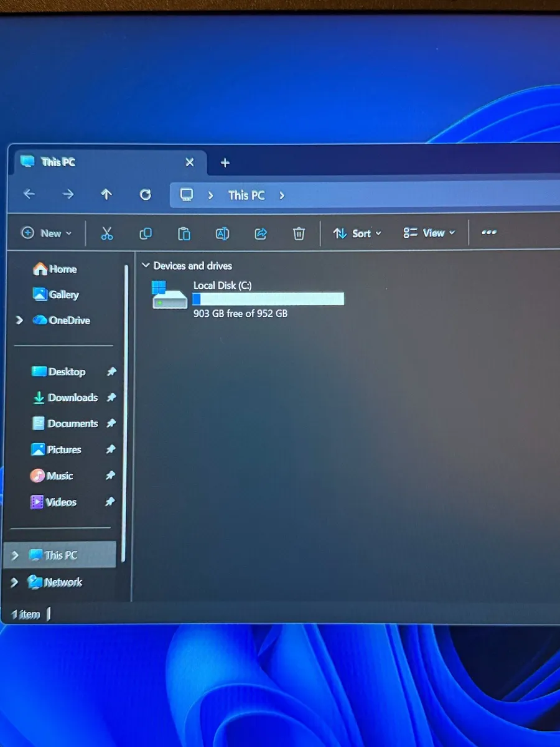Click the navigation pane scrollbar
Viewport: 560px width, 747px height.
pyautogui.click(x=126, y=413)
